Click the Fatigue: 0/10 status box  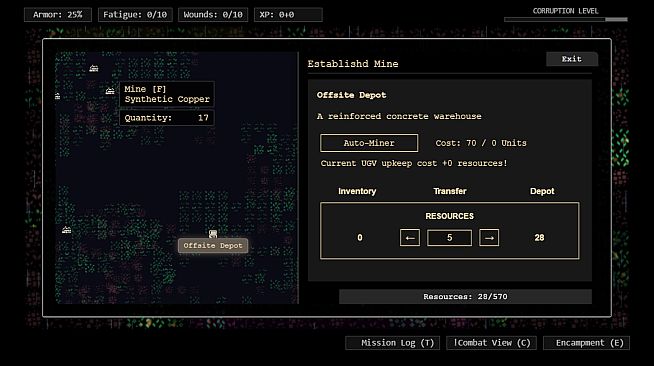(x=135, y=15)
